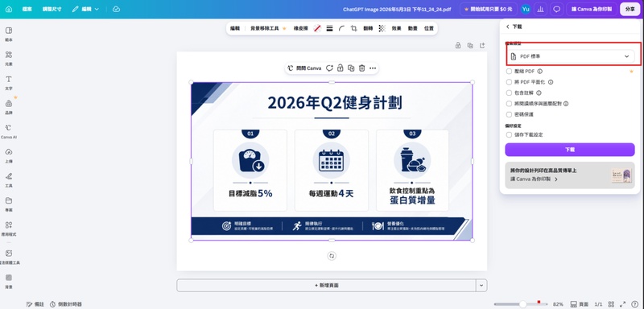Open the PDF 標準 file type dropdown
Screen dimensions: 644x309
click(x=570, y=56)
